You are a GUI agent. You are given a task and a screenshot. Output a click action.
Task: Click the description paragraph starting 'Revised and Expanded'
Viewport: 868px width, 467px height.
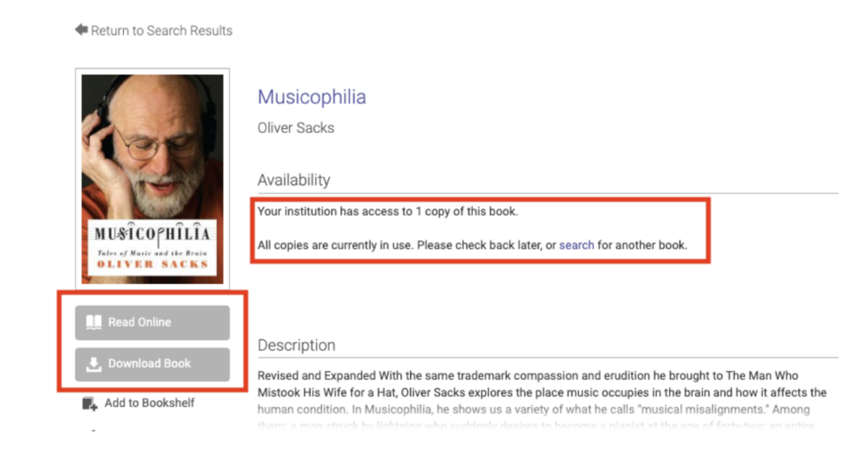(542, 392)
